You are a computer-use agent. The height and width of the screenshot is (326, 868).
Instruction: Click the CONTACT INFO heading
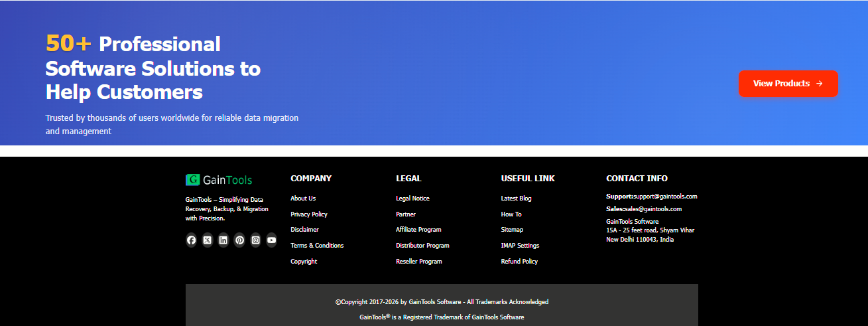tap(637, 179)
